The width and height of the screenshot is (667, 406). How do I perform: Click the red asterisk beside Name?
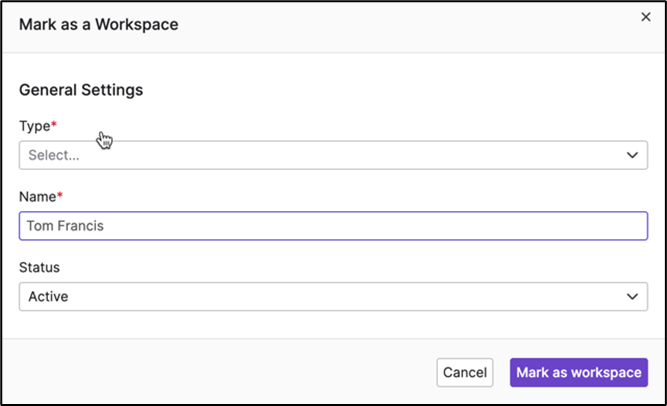point(60,194)
